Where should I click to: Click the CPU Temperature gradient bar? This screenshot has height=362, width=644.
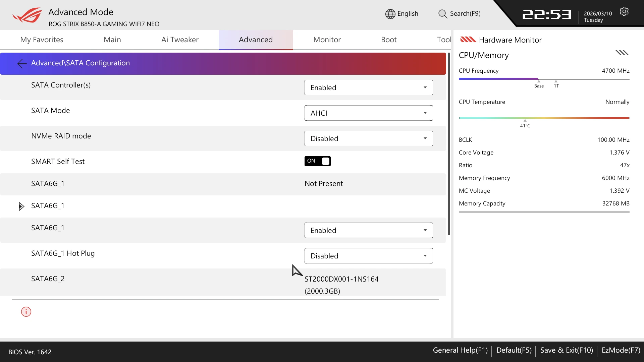click(x=544, y=118)
